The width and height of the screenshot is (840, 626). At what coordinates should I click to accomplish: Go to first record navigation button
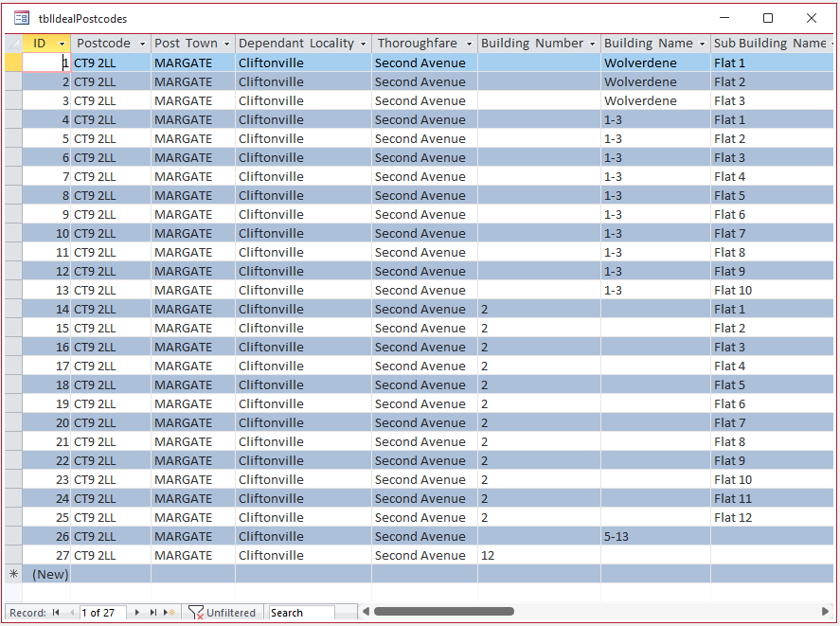[x=56, y=612]
